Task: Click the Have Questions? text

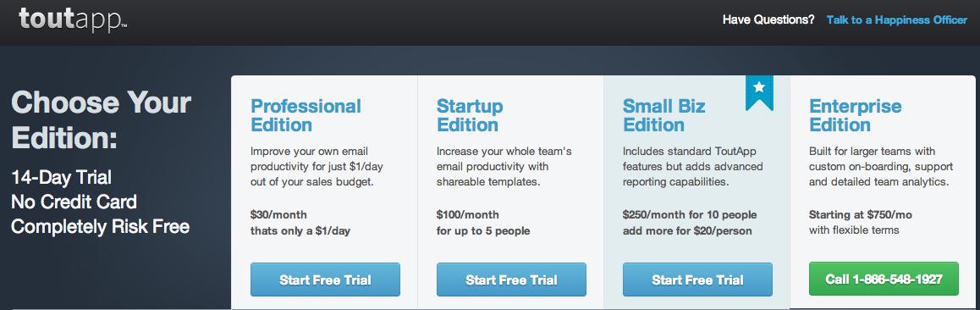Action: 768,20
